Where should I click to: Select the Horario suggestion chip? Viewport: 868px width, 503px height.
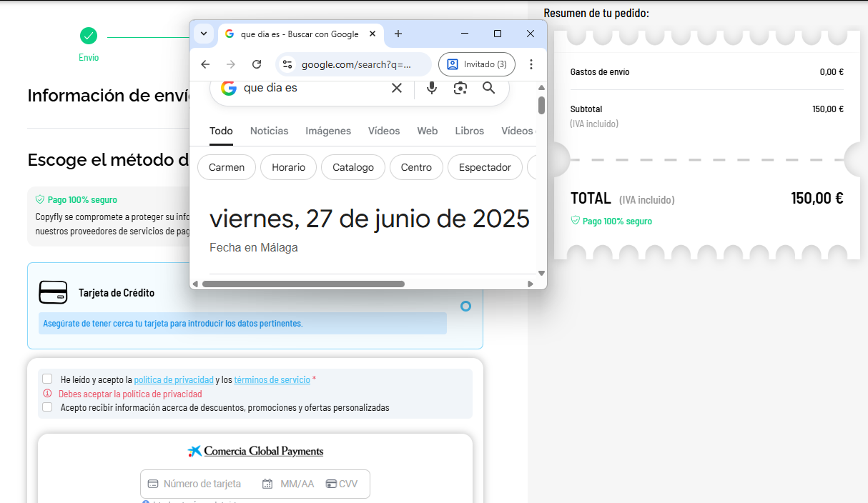click(288, 167)
